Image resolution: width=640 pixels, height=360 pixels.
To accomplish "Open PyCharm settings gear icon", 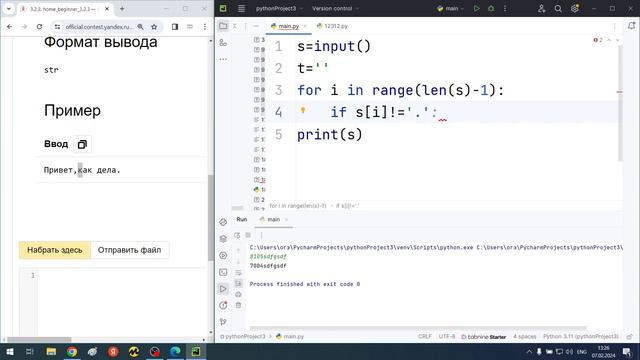I will coord(575,9).
